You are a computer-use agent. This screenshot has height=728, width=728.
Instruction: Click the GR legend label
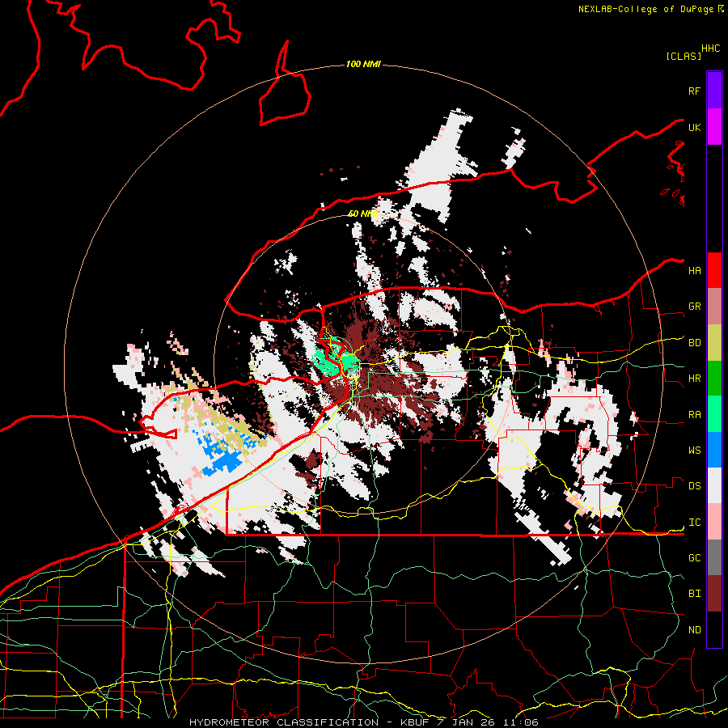click(694, 307)
